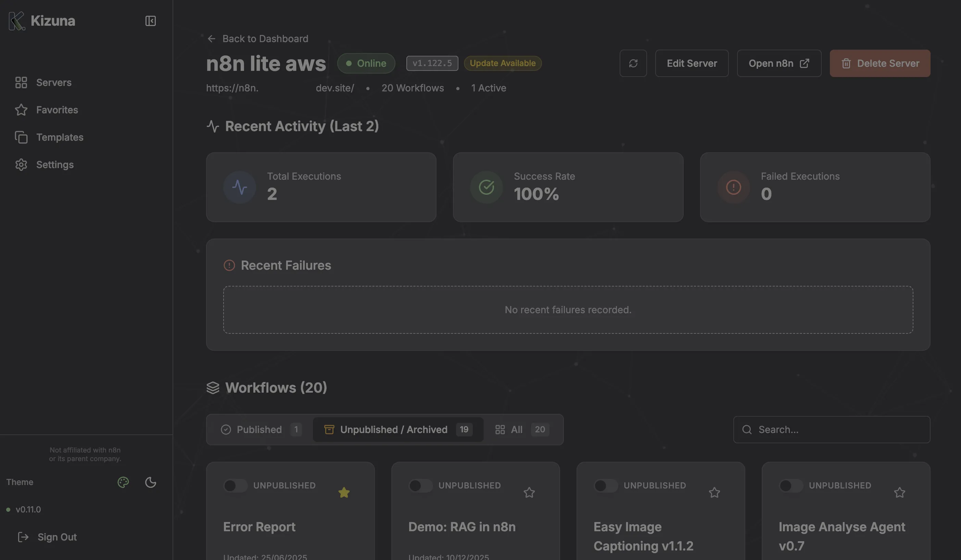
Task: Toggle Easy Image Captioning publish switch
Action: (606, 486)
